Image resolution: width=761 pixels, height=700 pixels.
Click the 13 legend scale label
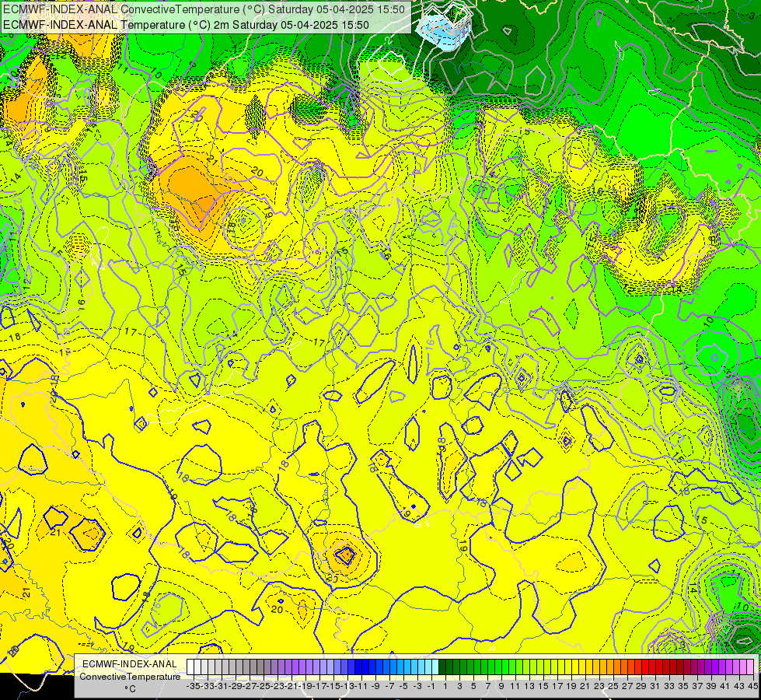coord(529,686)
